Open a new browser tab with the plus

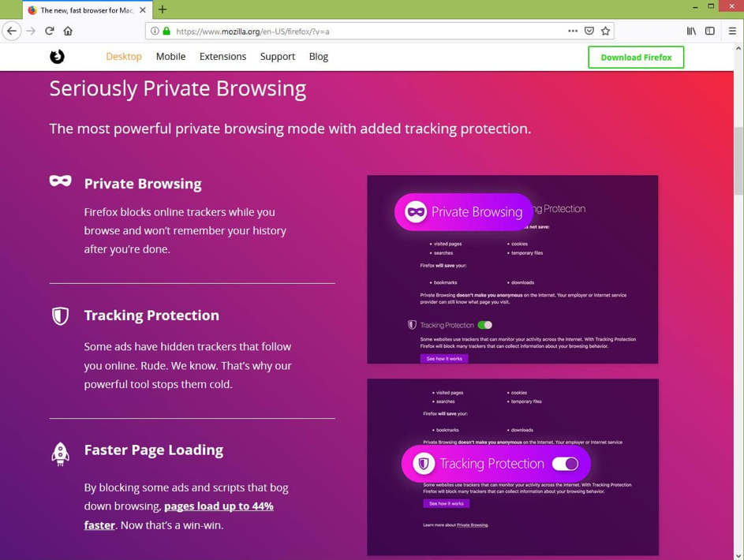click(162, 9)
